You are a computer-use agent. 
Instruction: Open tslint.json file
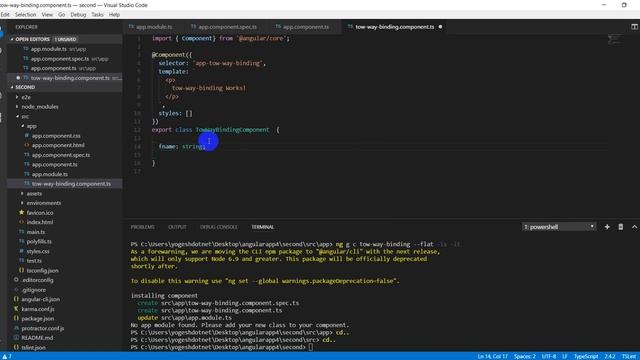pos(33,348)
